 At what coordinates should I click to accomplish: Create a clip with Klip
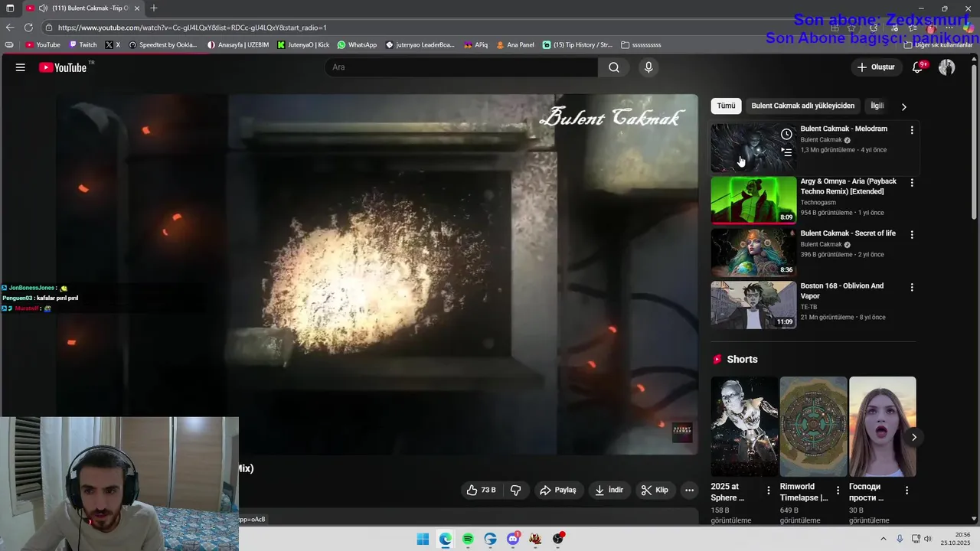pyautogui.click(x=655, y=490)
